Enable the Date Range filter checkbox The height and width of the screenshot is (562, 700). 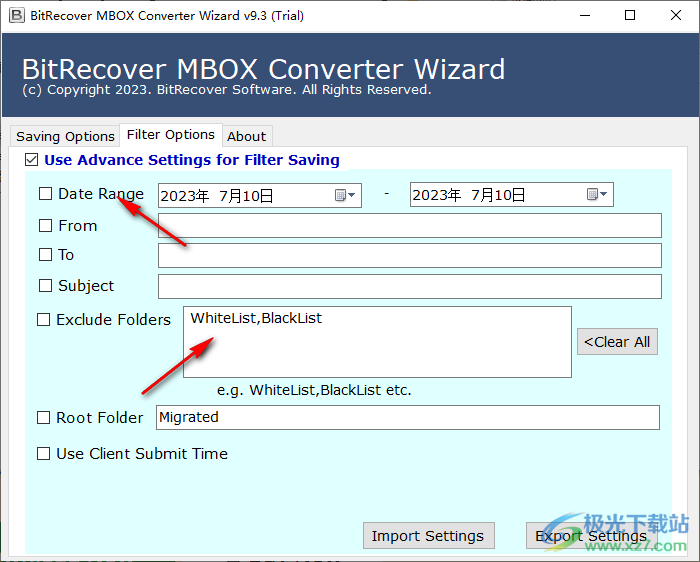[46, 194]
